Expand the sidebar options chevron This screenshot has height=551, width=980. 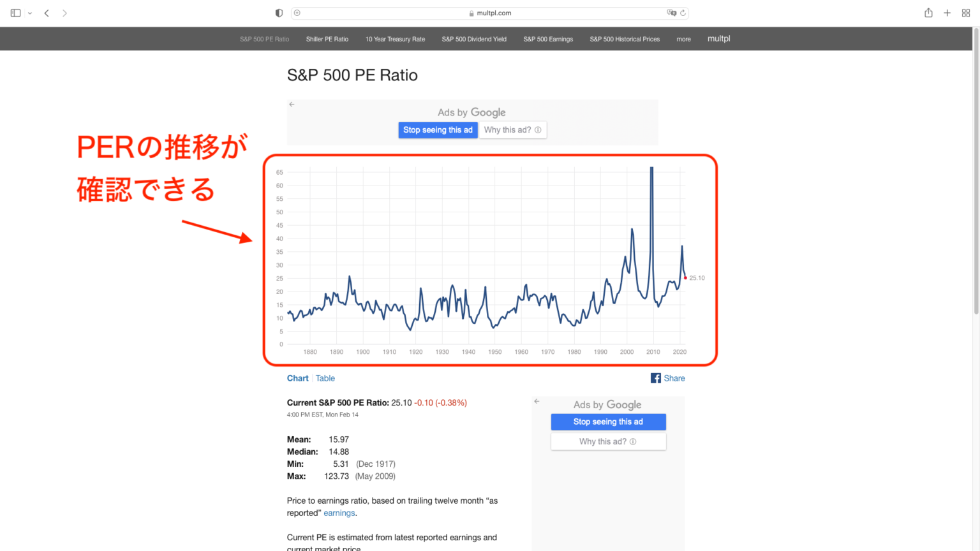point(29,12)
